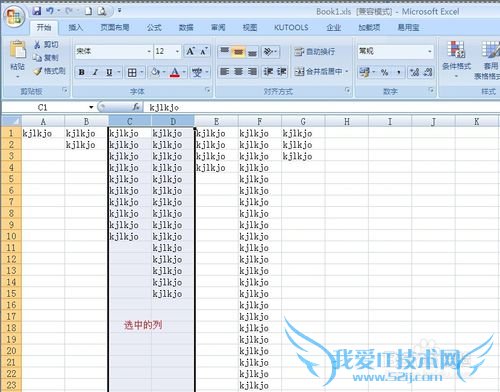This screenshot has height=392, width=500.
Task: Apply cell borders button
Action: (132, 72)
